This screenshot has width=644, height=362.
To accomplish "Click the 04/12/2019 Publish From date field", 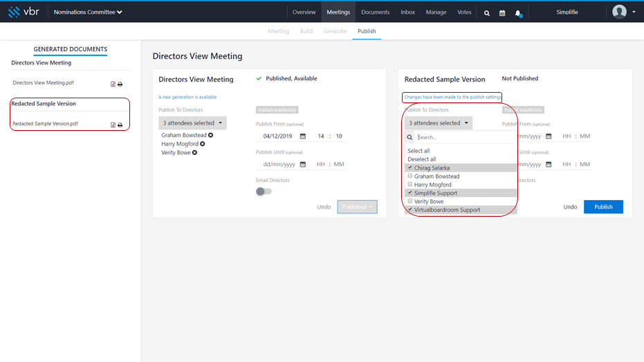I will point(277,136).
